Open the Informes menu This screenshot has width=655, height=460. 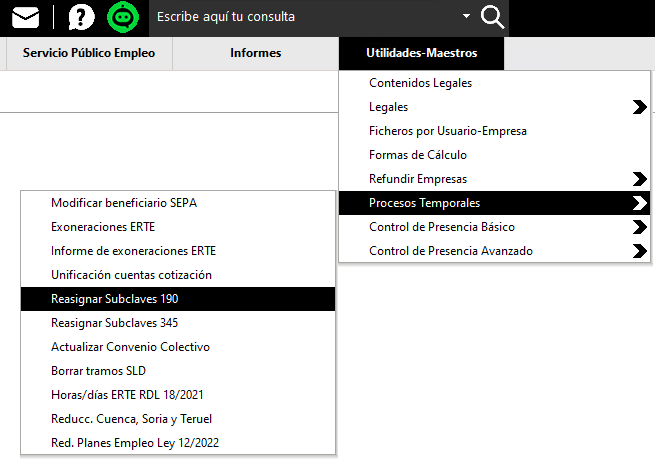pyautogui.click(x=255, y=53)
